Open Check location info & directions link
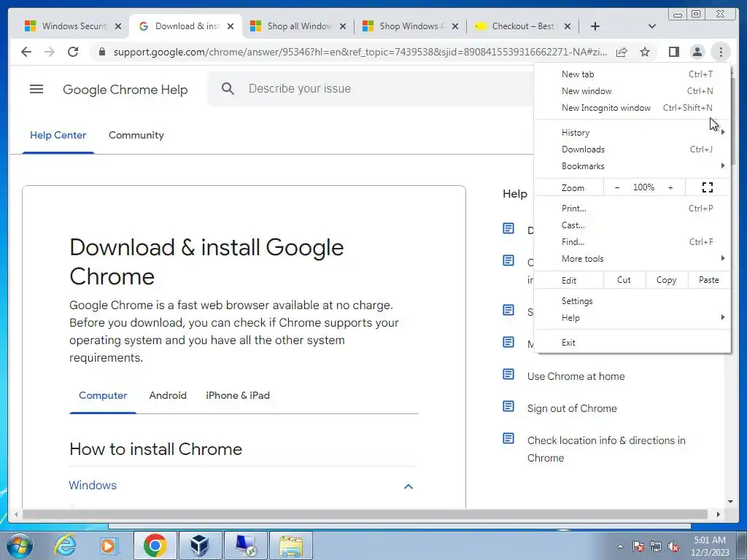Screen dimensions: 747x560 (x=606, y=449)
